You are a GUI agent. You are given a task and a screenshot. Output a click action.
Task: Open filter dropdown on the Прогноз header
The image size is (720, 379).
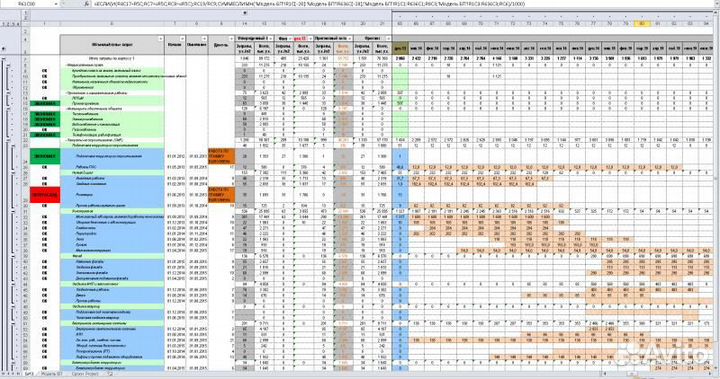pos(388,38)
